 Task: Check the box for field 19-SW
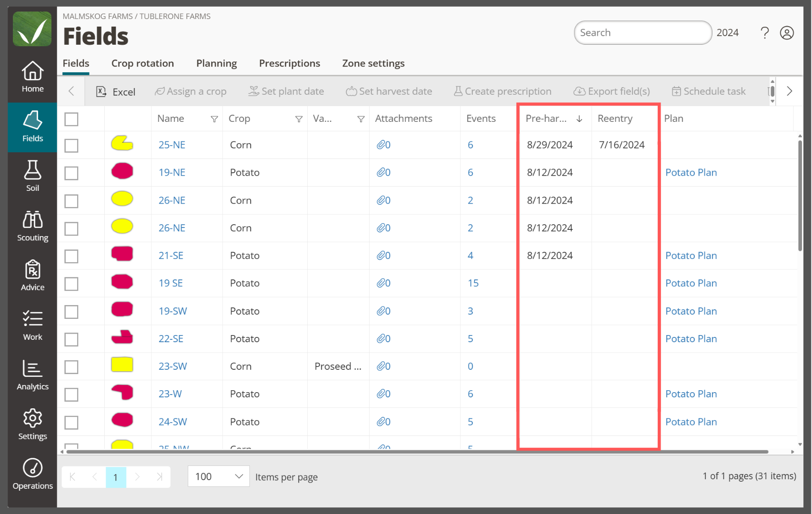coord(71,312)
